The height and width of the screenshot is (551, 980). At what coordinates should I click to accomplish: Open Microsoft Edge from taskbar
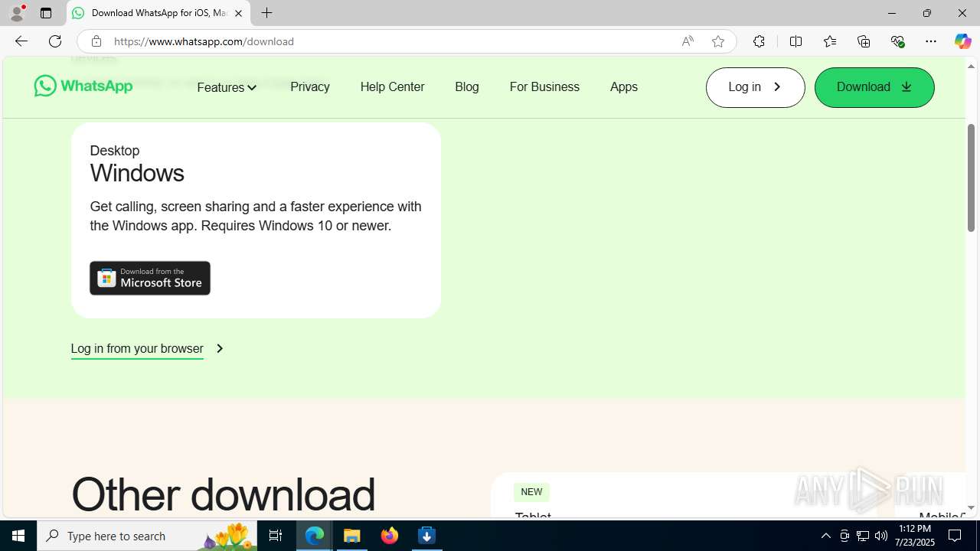[x=315, y=536]
